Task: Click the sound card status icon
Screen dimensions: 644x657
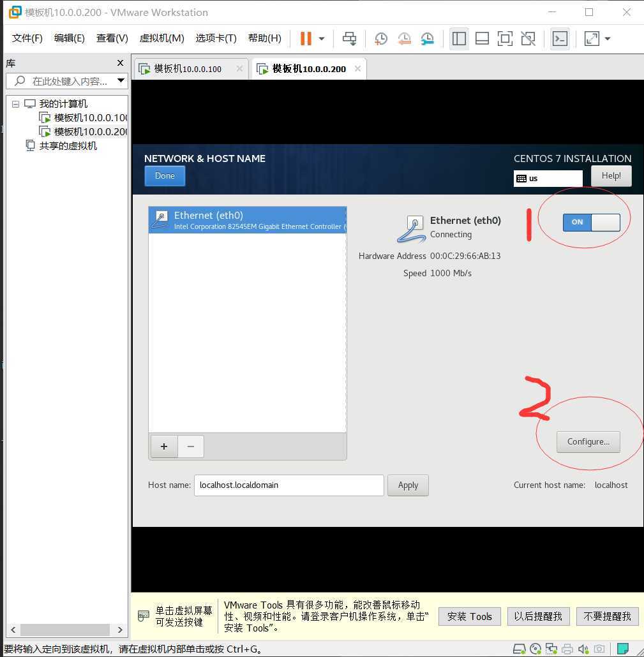Action: point(583,649)
